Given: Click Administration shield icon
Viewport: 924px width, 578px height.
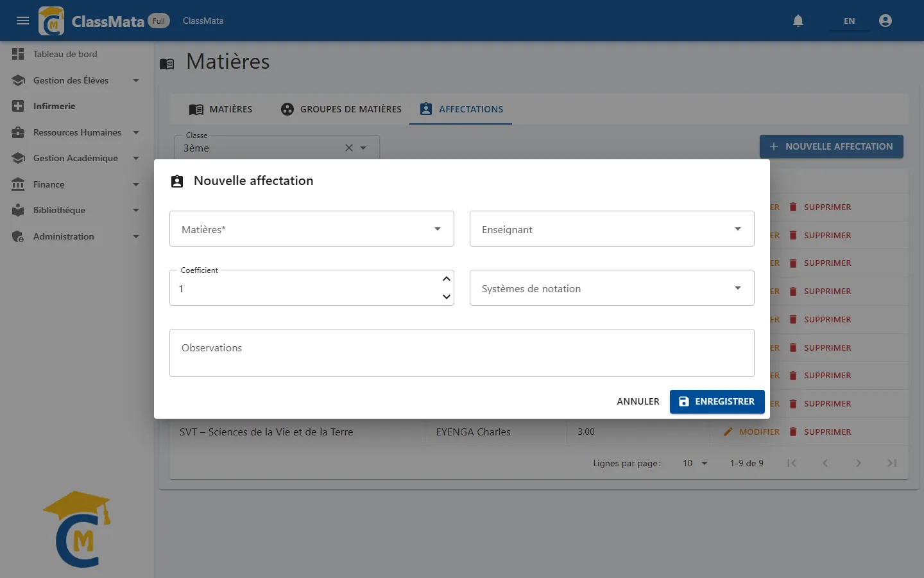Looking at the screenshot, I should (x=18, y=236).
